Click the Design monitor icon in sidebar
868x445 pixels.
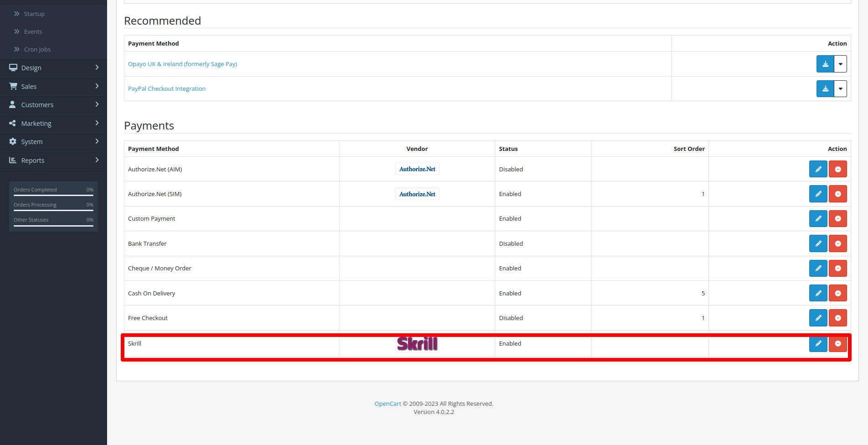(13, 67)
